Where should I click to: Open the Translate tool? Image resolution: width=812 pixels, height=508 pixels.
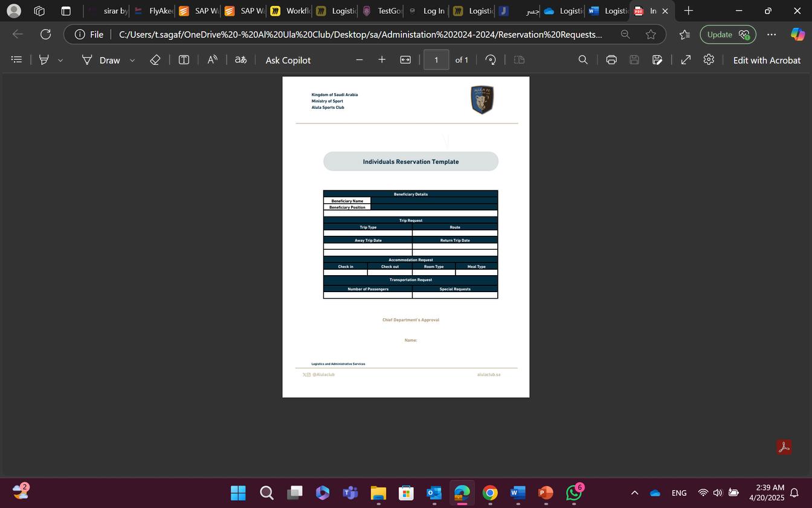click(240, 60)
